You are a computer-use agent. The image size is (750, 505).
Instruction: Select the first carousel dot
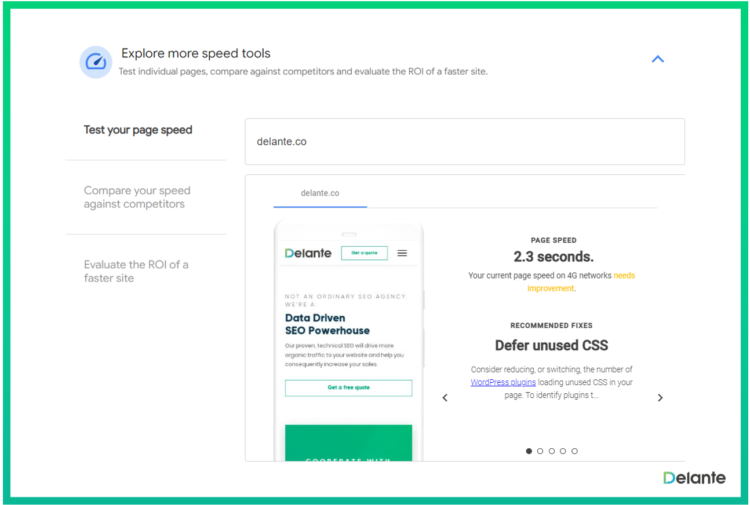pyautogui.click(x=529, y=451)
